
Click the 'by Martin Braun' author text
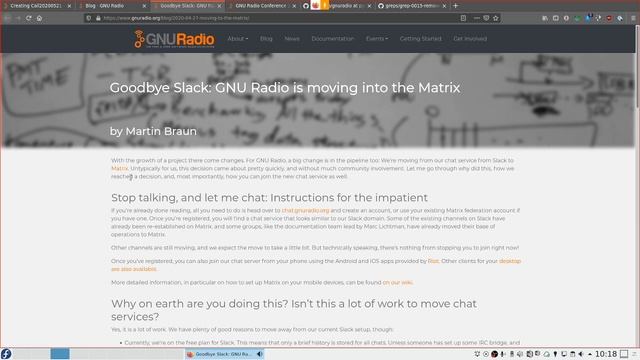pos(153,131)
